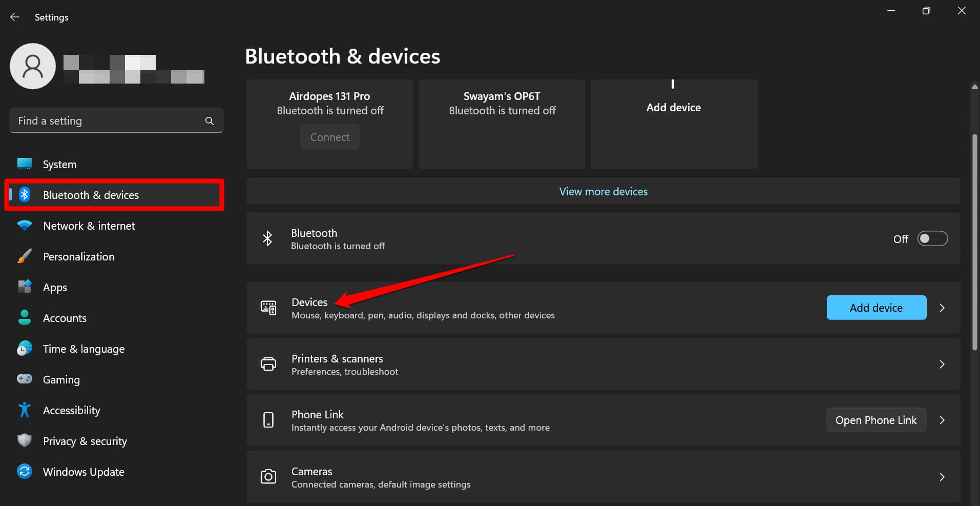The width and height of the screenshot is (980, 506).
Task: Click the blue Add device button
Action: pyautogui.click(x=876, y=308)
